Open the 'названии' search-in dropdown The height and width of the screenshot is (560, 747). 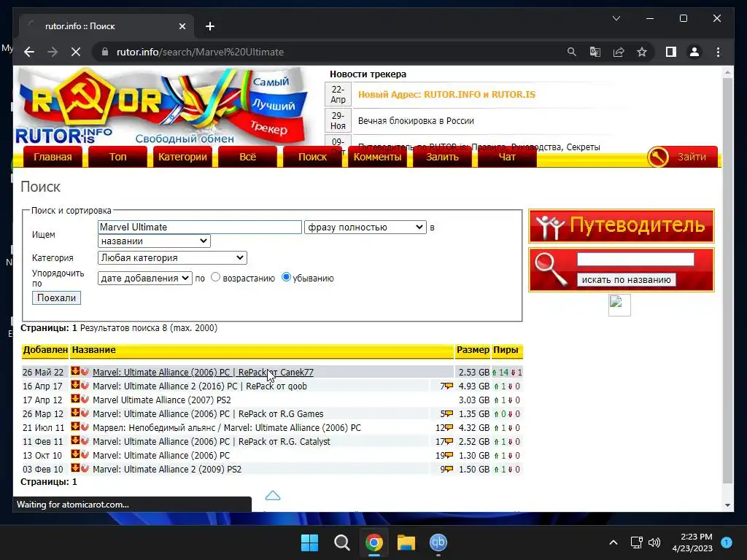154,241
